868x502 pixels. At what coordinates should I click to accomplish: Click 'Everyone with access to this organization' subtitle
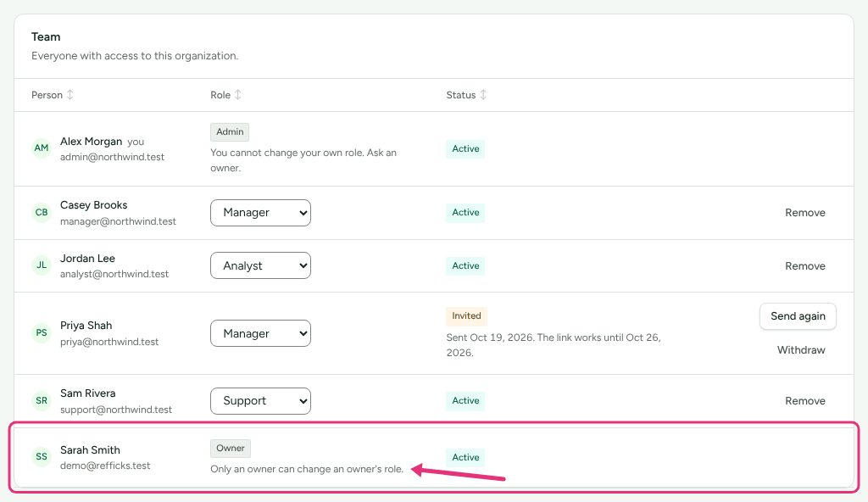pos(135,55)
